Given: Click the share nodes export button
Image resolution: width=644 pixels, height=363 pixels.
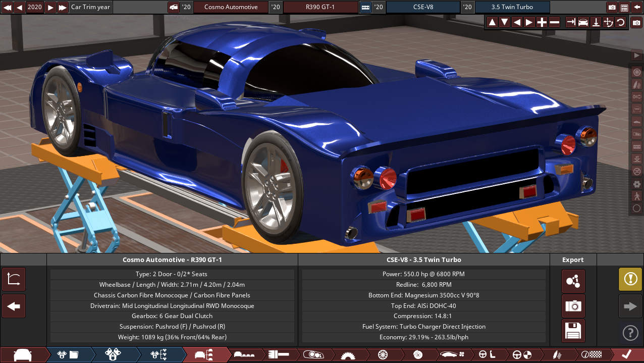Looking at the screenshot, I should [x=573, y=281].
